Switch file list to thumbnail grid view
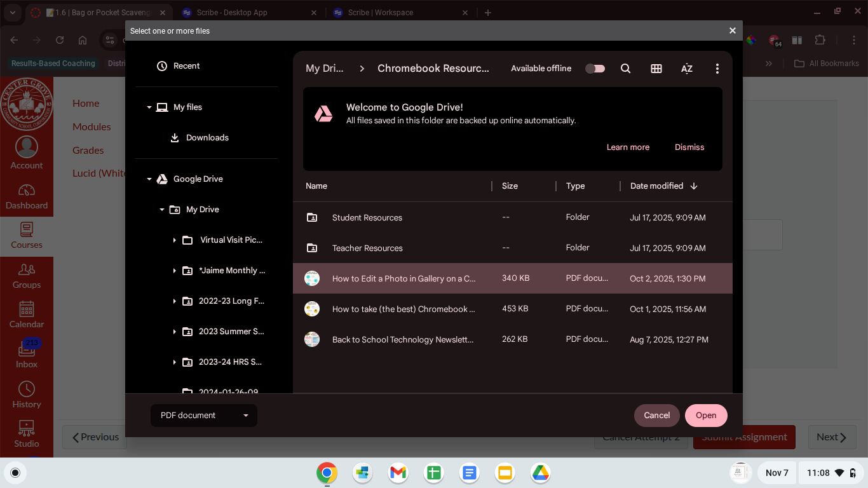The width and height of the screenshot is (868, 488). [x=656, y=69]
